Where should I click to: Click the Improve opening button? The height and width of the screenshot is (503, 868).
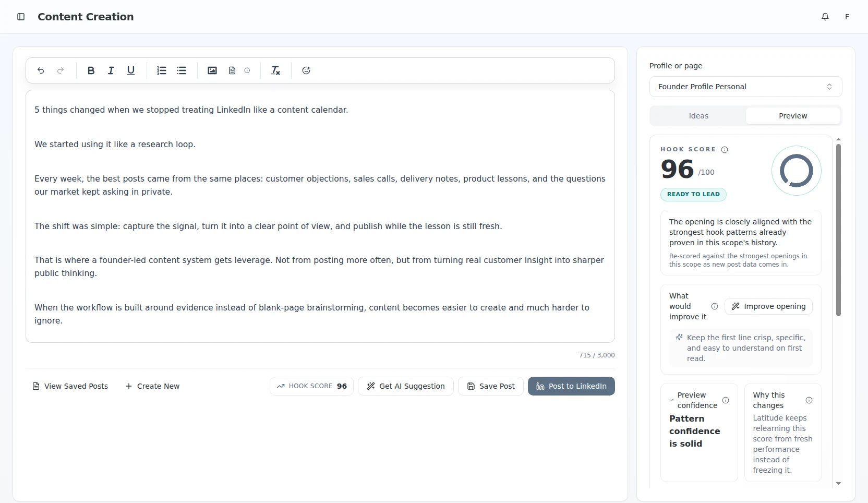pos(768,306)
